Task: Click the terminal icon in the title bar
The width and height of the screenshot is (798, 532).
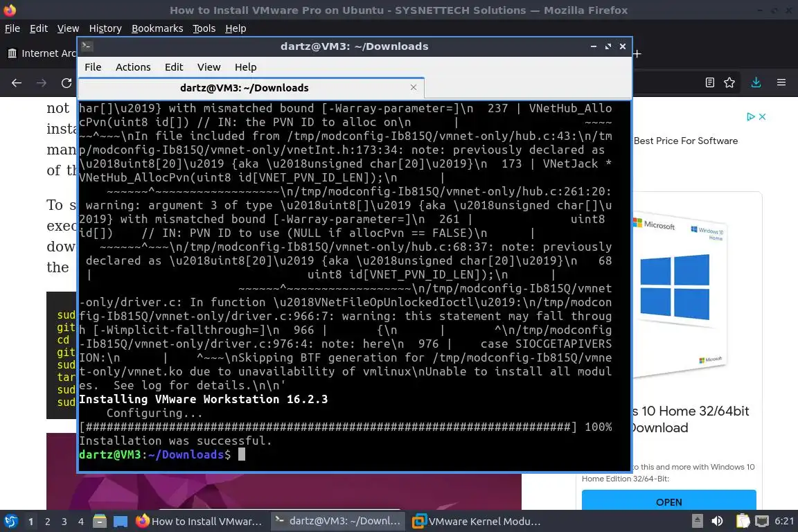Action: click(x=87, y=46)
